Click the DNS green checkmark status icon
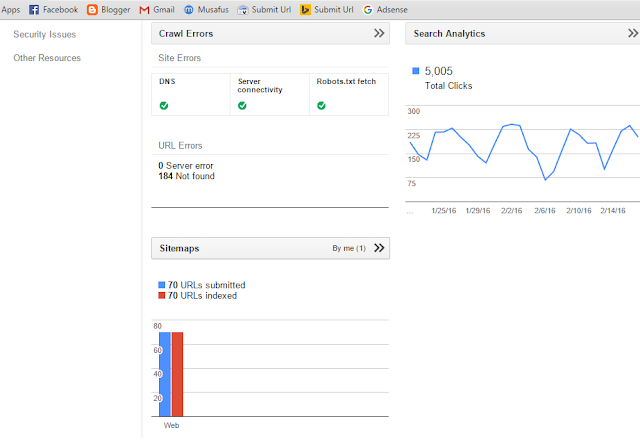This screenshot has height=444, width=640. tap(164, 106)
